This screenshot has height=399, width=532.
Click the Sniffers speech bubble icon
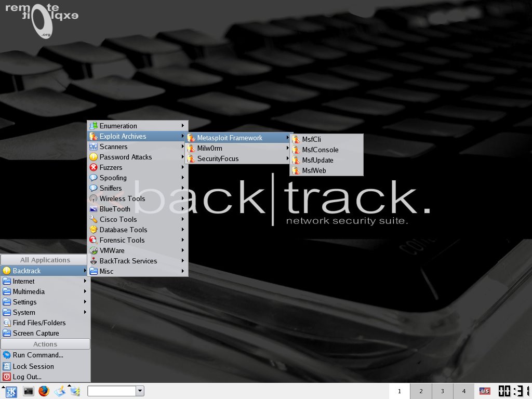tap(94, 188)
